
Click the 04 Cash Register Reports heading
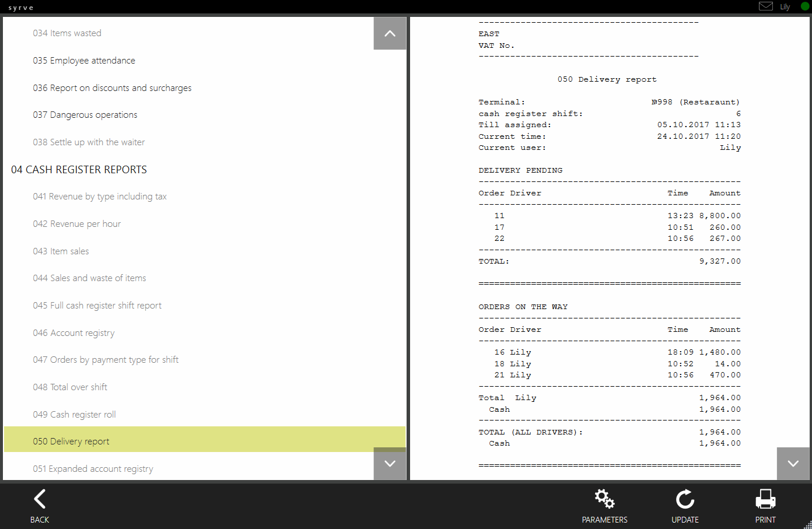[79, 170]
